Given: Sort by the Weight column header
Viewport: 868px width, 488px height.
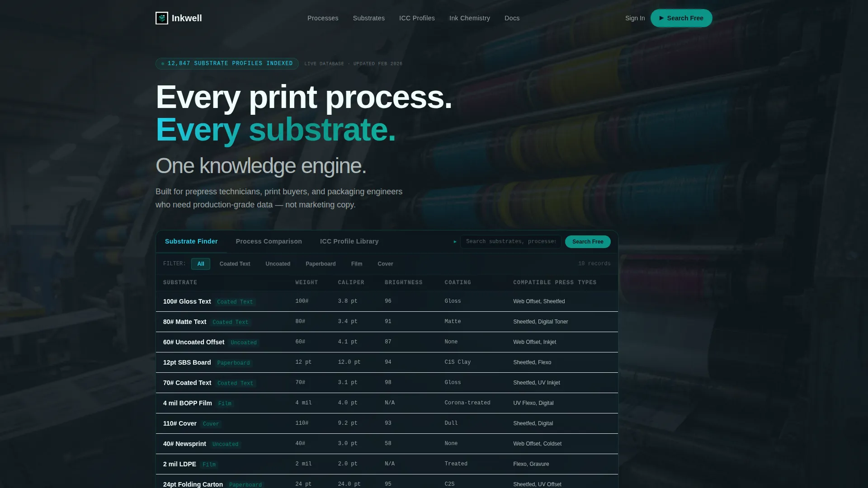Looking at the screenshot, I should (307, 283).
